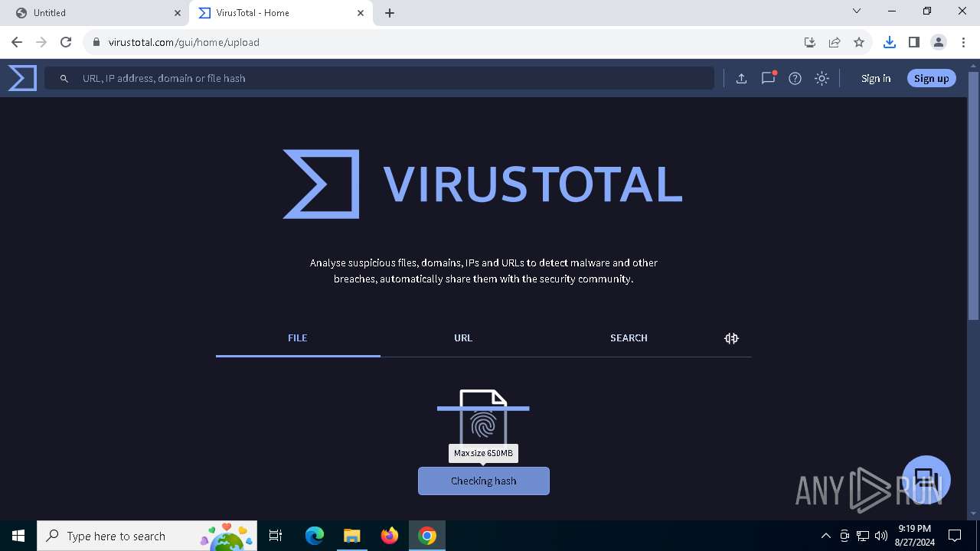Click the network tray icon
The height and width of the screenshot is (551, 980).
point(863,536)
